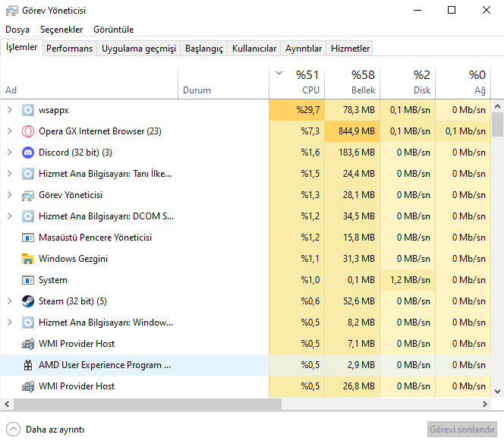The image size is (504, 447).
Task: Select AMD User Experience Program icon
Action: [x=28, y=365]
